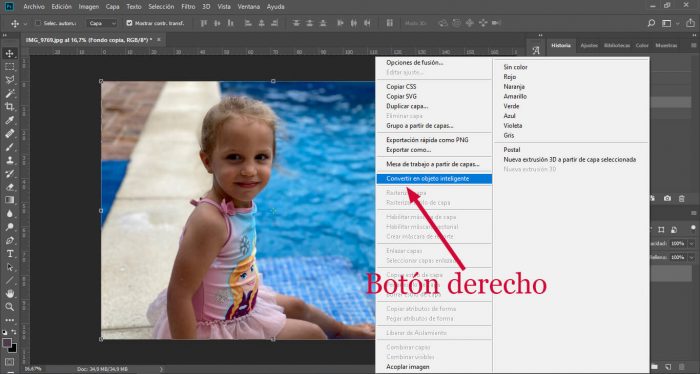Select the Eraser tool

(9, 187)
